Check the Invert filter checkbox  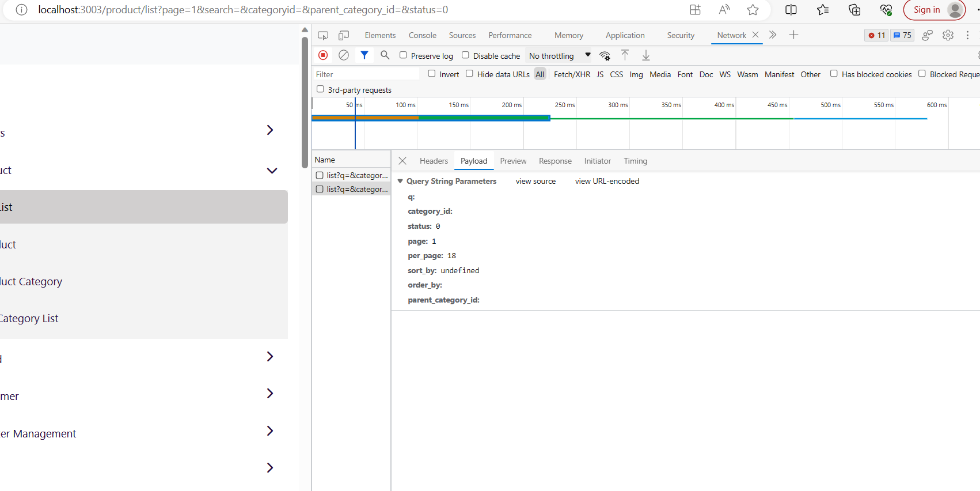point(432,74)
